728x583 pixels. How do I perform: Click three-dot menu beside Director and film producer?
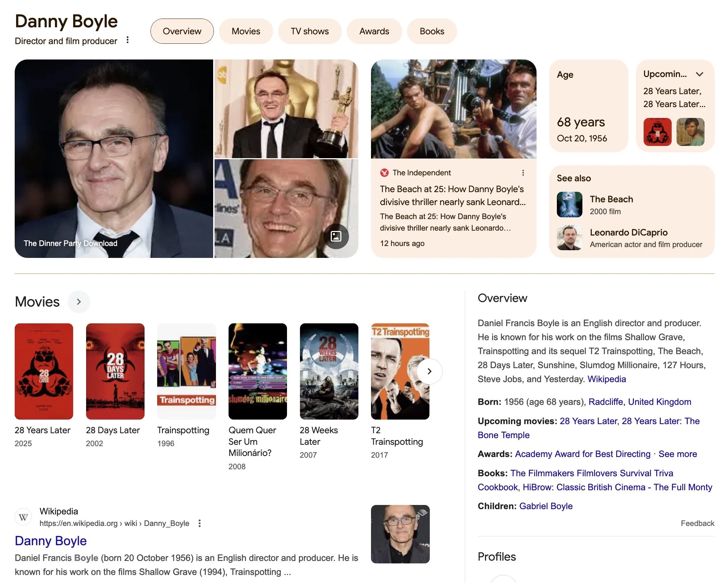(128, 40)
